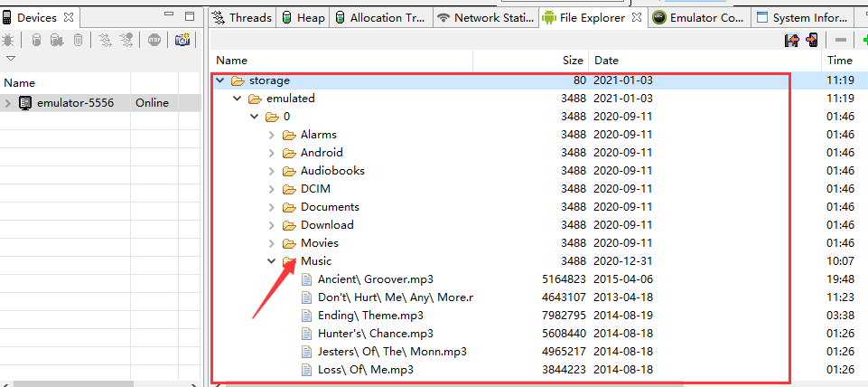Screen dimensions: 868x387
Task: Expand the Documents folder
Action: [x=271, y=207]
